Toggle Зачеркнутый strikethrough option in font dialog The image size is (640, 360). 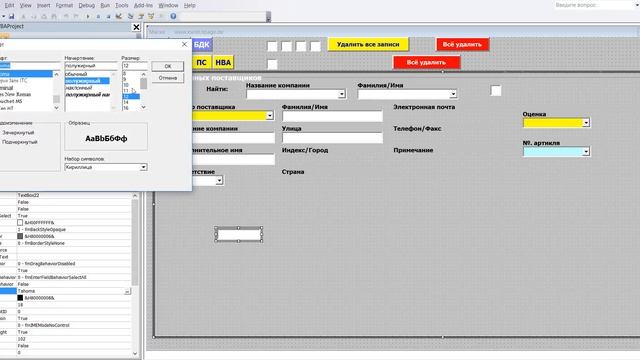coord(18,133)
